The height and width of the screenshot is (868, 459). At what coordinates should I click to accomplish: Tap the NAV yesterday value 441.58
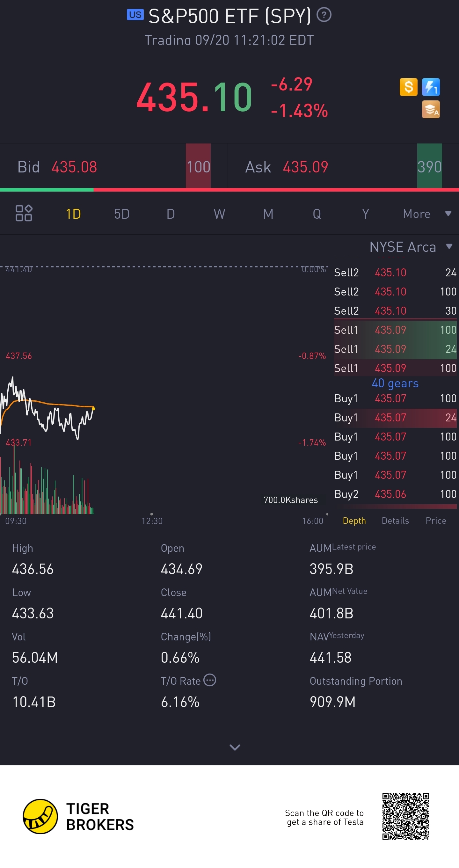pos(330,657)
